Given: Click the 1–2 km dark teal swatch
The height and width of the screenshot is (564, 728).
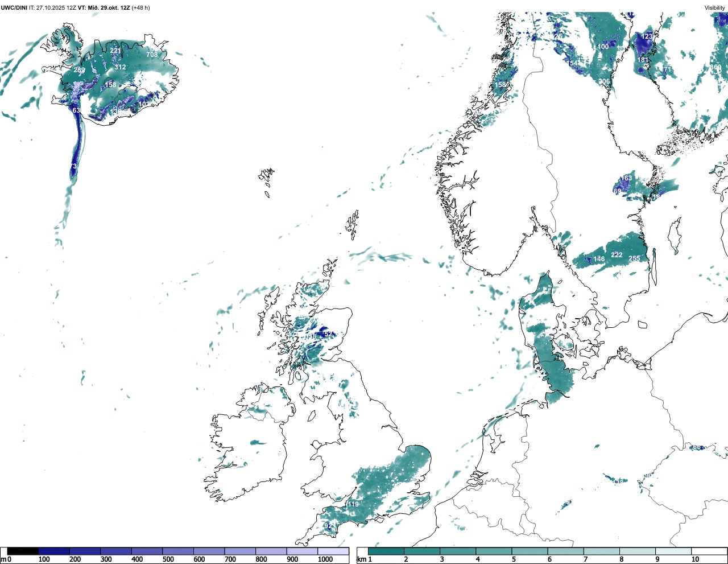Looking at the screenshot, I should (x=386, y=551).
